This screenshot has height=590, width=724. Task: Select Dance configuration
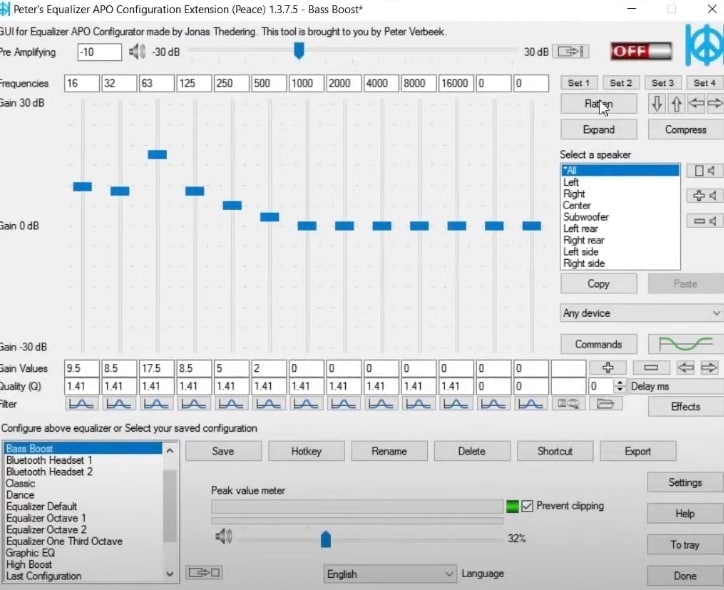(20, 495)
